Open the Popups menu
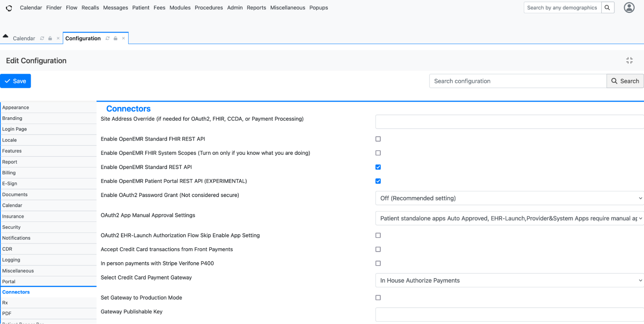 (x=319, y=8)
